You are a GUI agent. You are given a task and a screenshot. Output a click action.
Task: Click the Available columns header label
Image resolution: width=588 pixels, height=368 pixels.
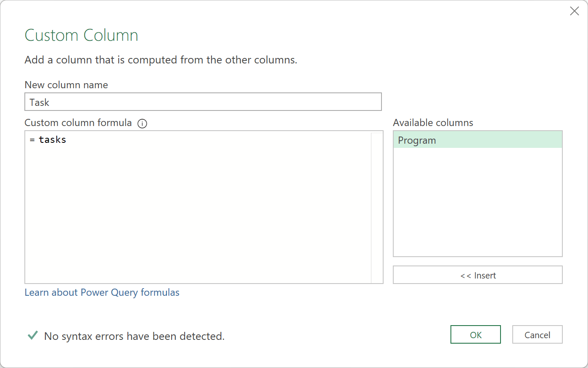click(433, 122)
